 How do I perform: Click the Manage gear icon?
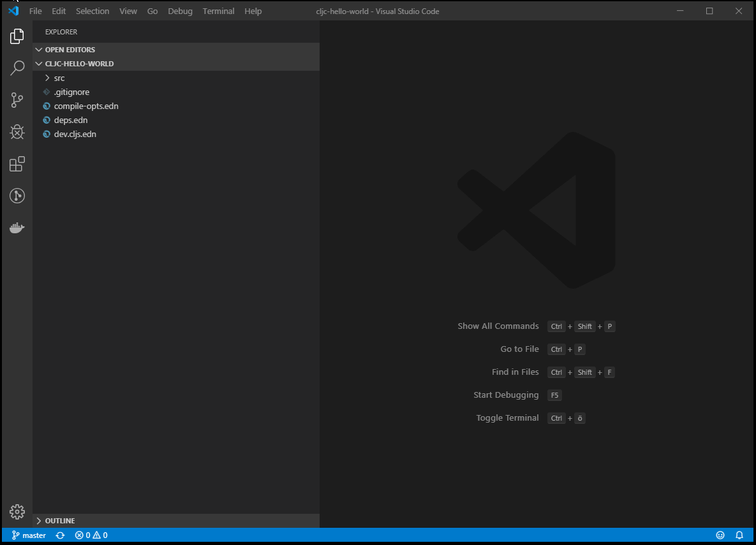coord(17,512)
